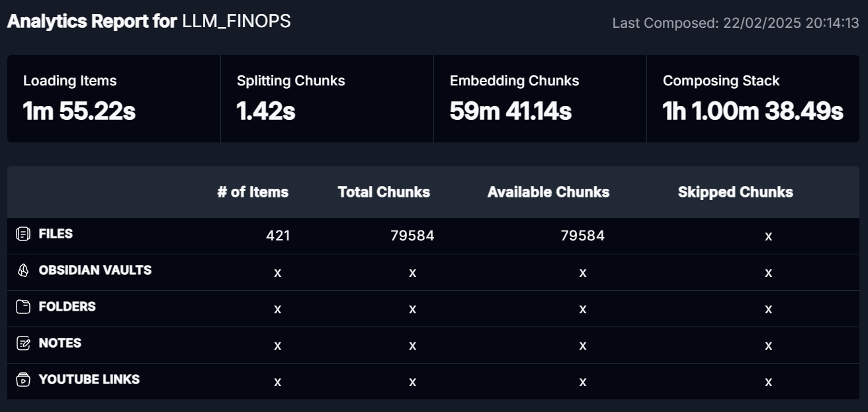Click the Skipped Chunks column header
This screenshot has height=412, width=868.
click(736, 192)
